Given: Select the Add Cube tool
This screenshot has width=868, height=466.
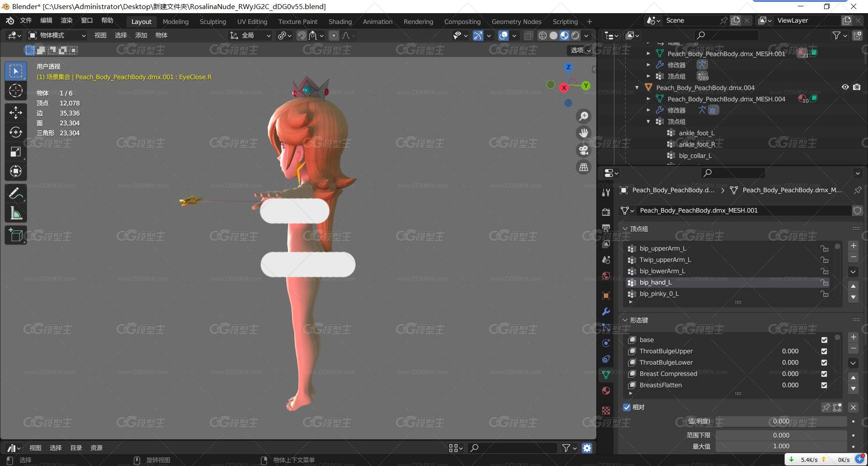Looking at the screenshot, I should (16, 235).
